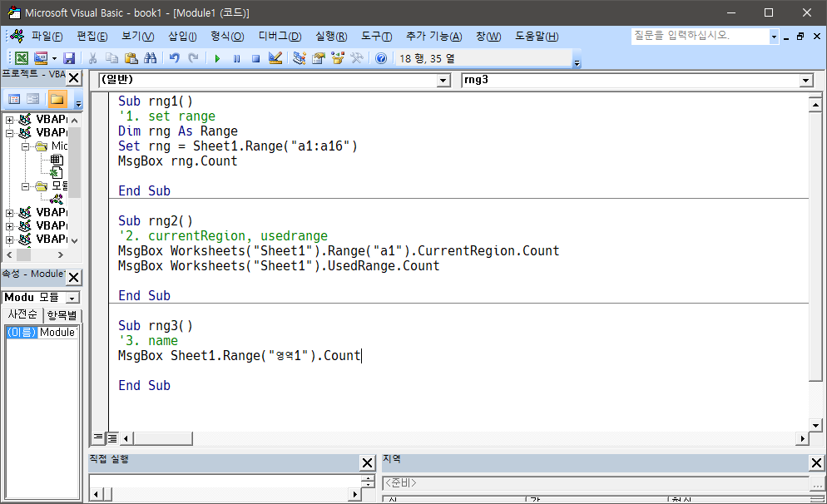Open the 도움말(H) menu

(537, 37)
